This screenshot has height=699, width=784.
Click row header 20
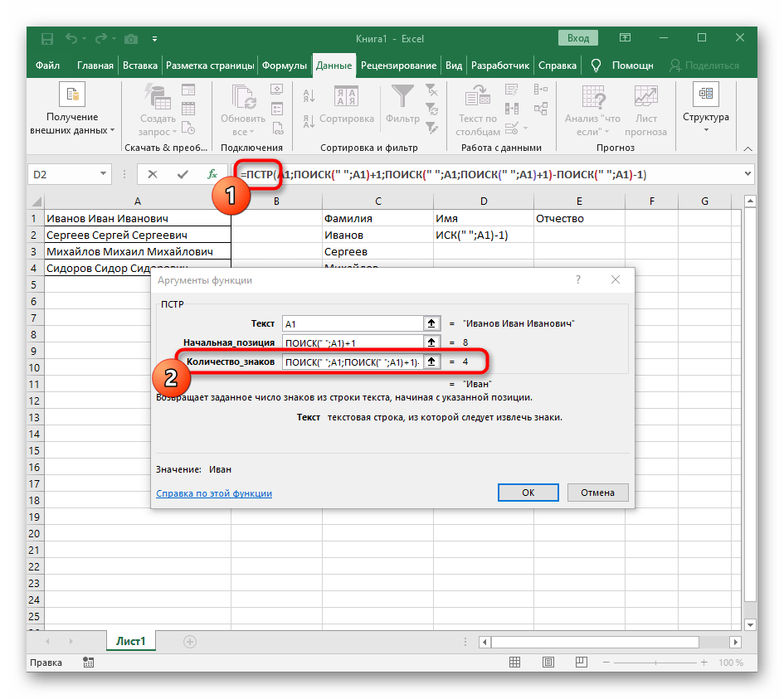point(34,534)
